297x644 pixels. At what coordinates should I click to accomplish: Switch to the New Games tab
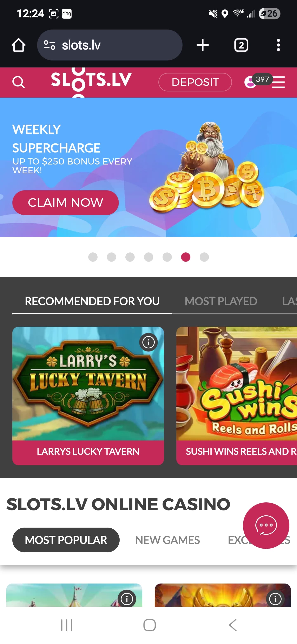167,540
